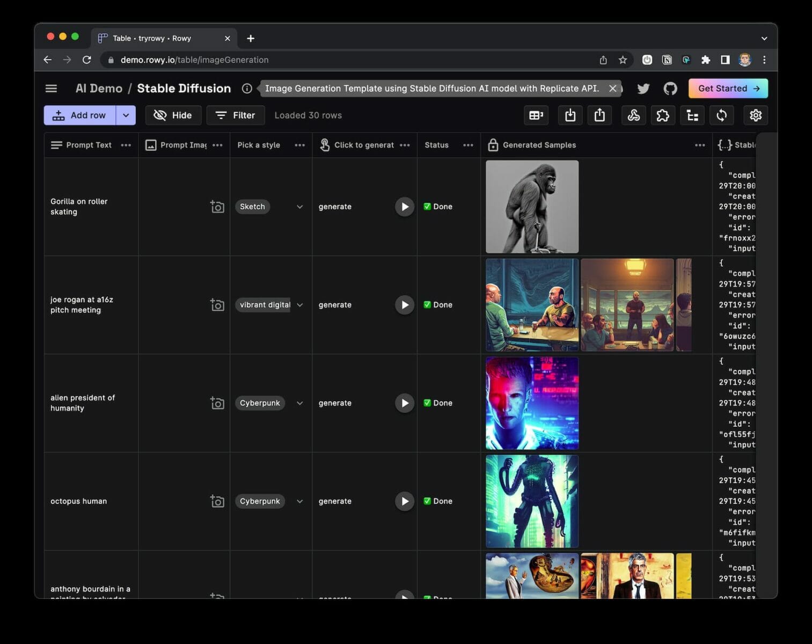Open Prompt Image column menu
The image size is (812, 644).
coord(217,145)
